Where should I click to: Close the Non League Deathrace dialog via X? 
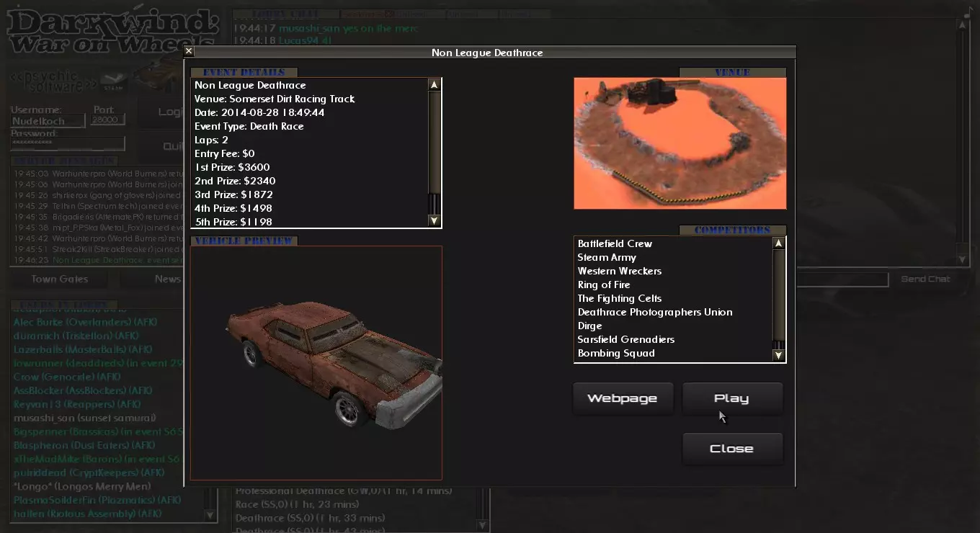pos(189,51)
